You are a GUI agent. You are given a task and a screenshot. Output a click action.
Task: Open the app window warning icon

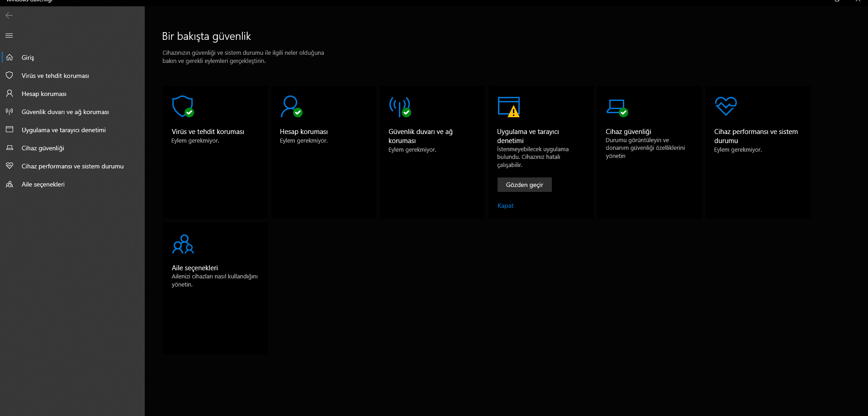(x=509, y=107)
